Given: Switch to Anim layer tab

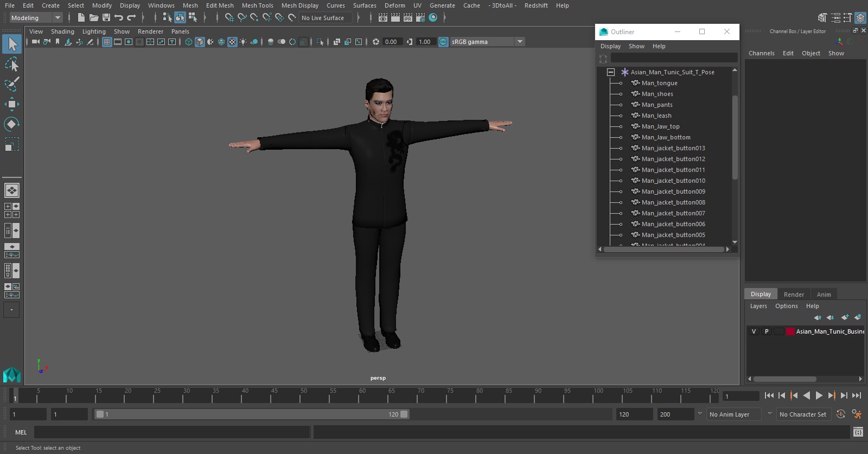Looking at the screenshot, I should pyautogui.click(x=824, y=295).
